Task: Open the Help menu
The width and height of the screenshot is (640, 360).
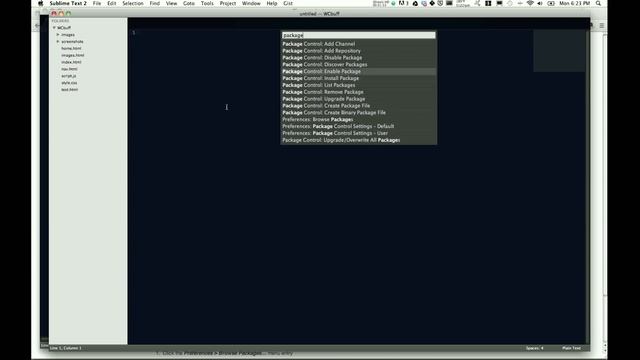Action: tap(272, 3)
